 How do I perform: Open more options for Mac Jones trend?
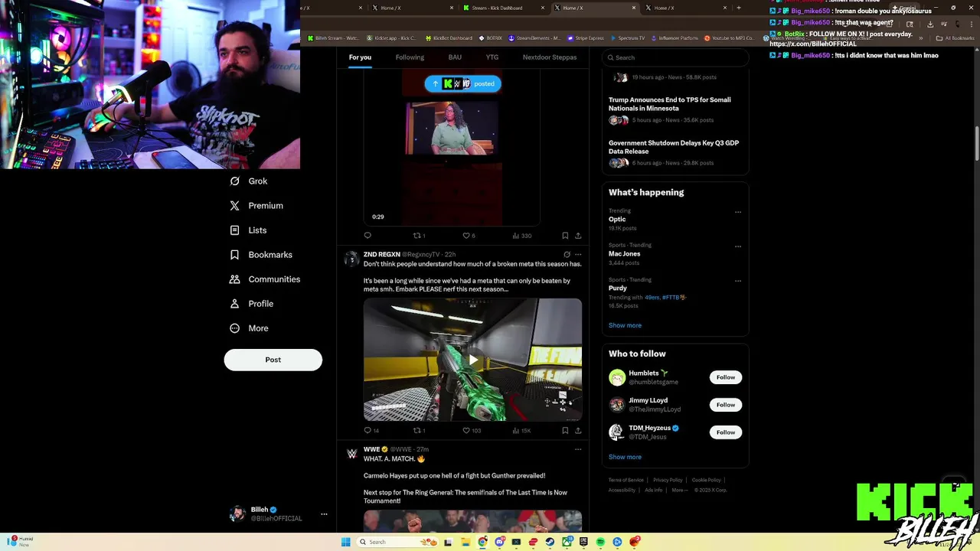point(738,246)
